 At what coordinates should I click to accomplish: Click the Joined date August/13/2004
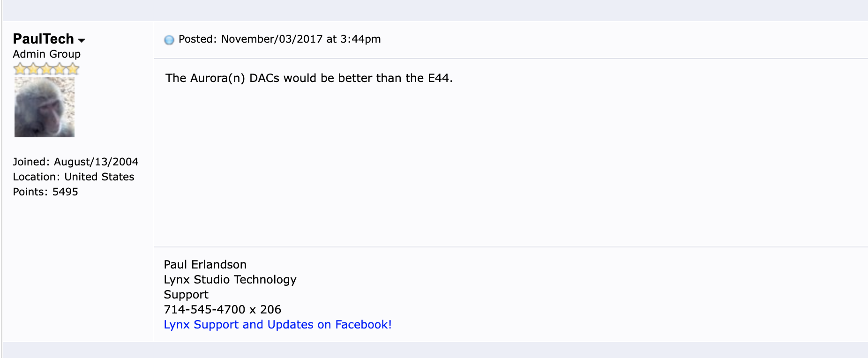(96, 162)
